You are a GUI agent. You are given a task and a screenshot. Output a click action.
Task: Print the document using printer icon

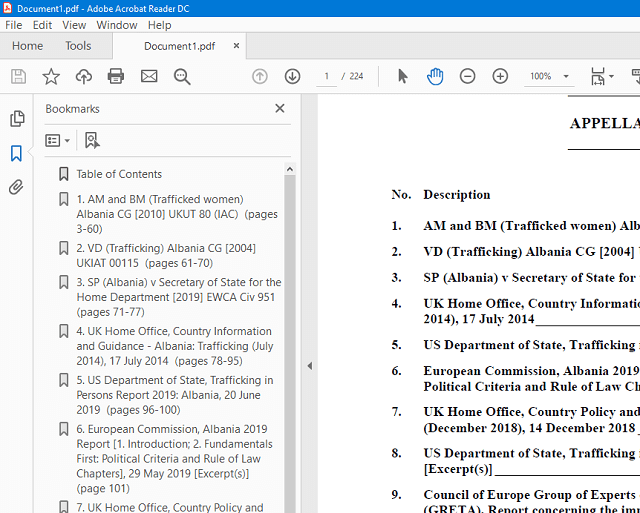pos(116,76)
